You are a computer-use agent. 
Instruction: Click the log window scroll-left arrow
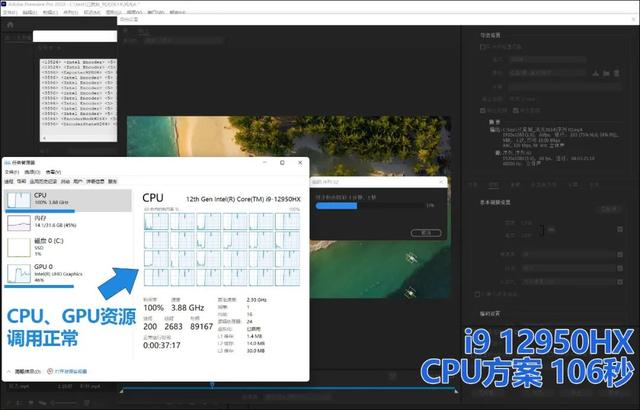click(44, 138)
